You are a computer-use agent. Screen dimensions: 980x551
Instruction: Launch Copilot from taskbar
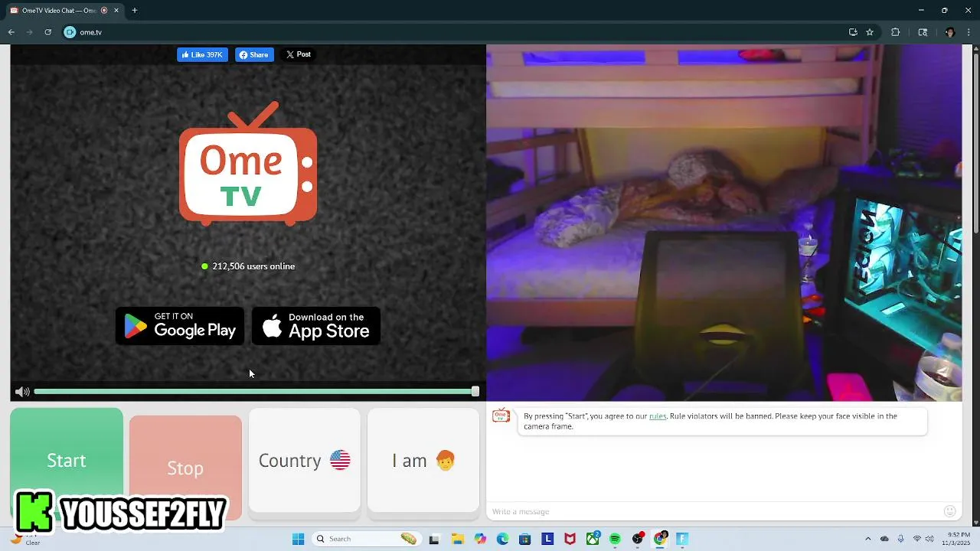pyautogui.click(x=480, y=539)
